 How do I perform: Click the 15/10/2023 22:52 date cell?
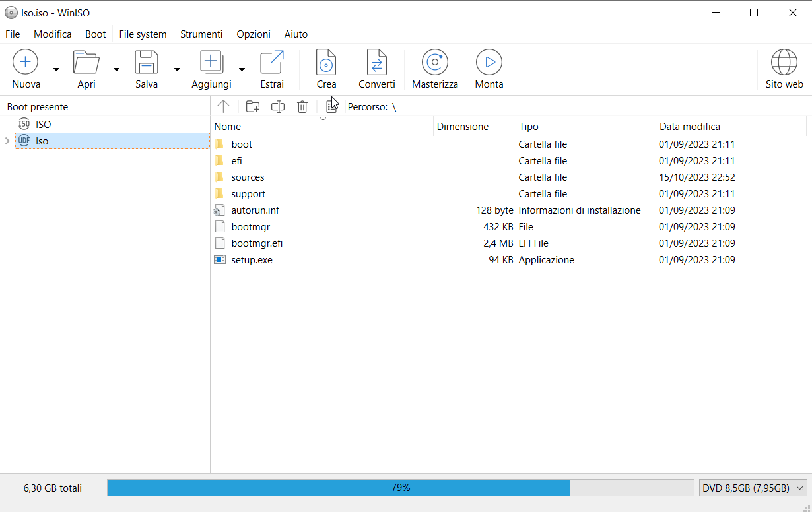tap(697, 177)
